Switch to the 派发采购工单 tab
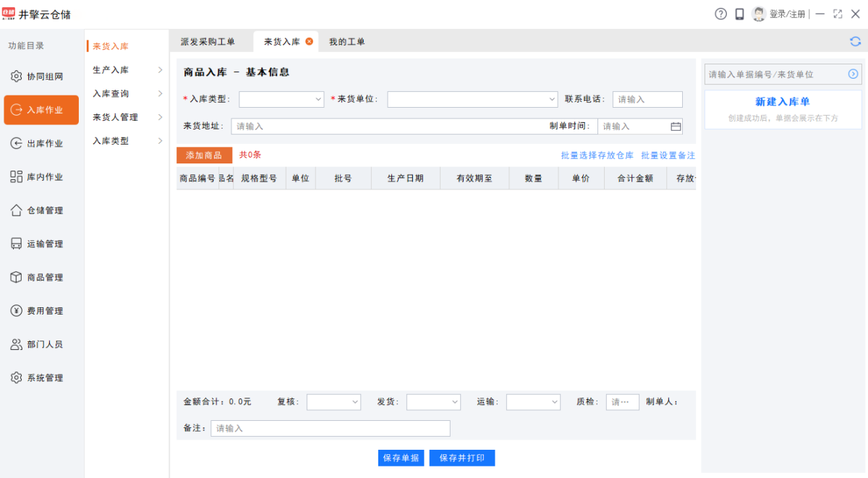The width and height of the screenshot is (868, 478). coord(208,42)
